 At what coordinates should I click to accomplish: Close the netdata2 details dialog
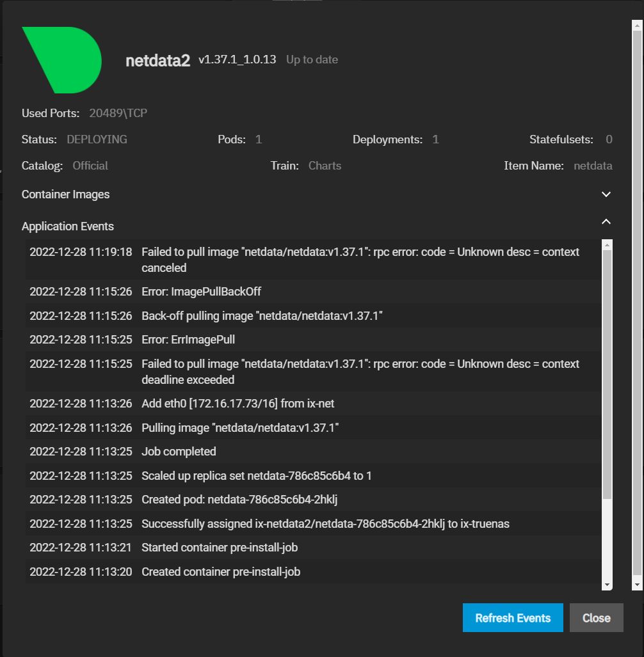(596, 617)
